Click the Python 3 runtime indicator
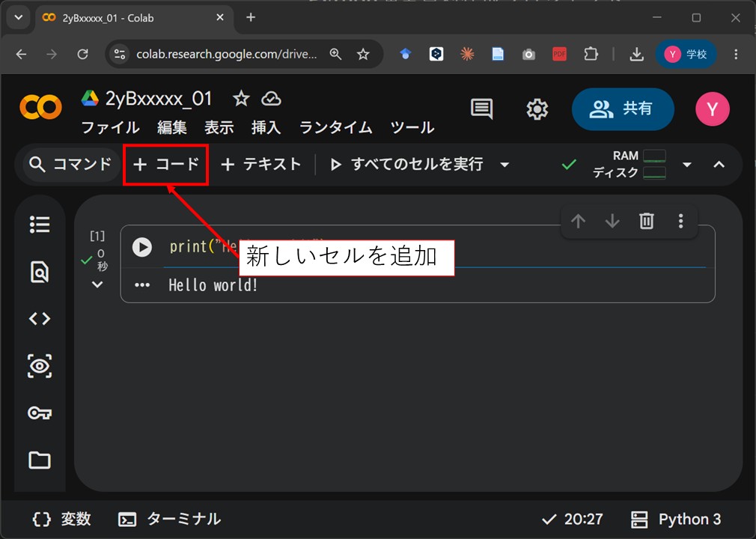 (676, 520)
